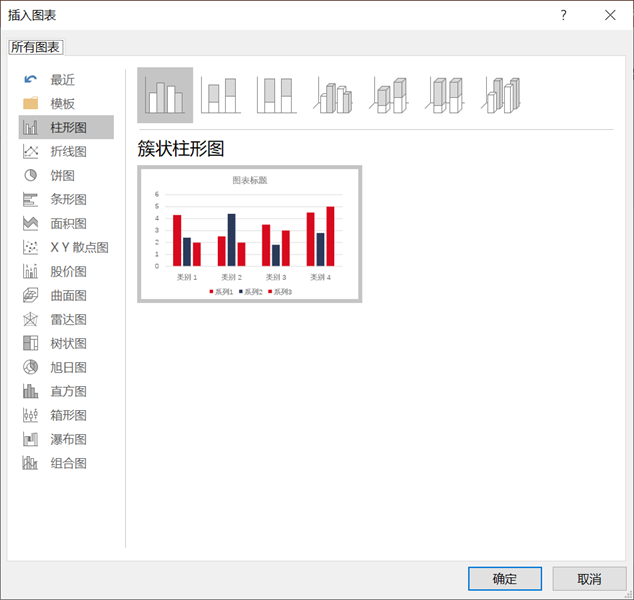Choose the 饼图 pie chart category
This screenshot has height=600, width=634.
(x=66, y=175)
